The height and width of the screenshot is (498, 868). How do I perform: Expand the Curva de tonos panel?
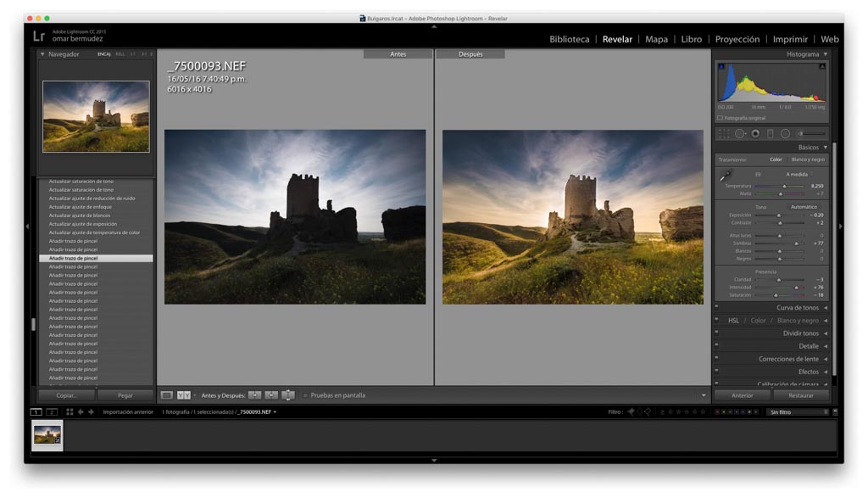point(798,308)
